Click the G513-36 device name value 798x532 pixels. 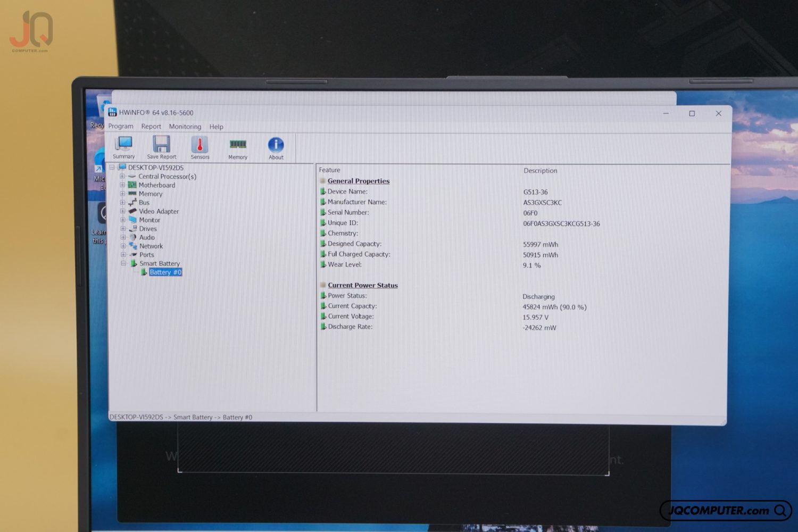click(x=535, y=192)
